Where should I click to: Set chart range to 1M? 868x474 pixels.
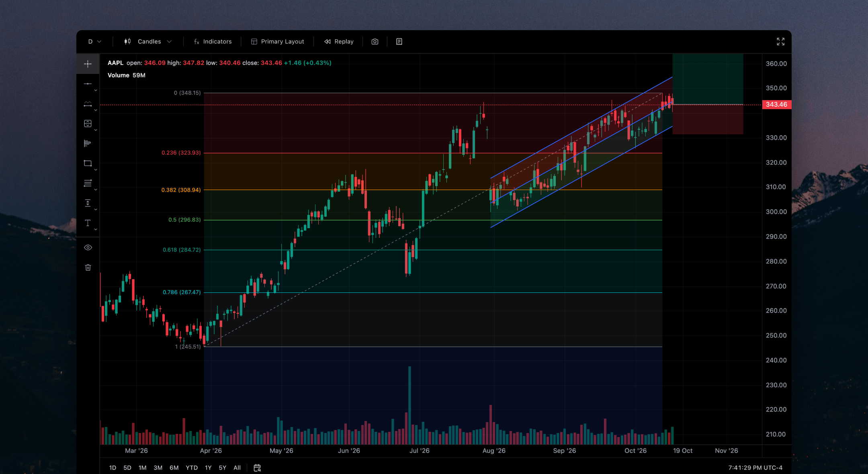pos(142,468)
